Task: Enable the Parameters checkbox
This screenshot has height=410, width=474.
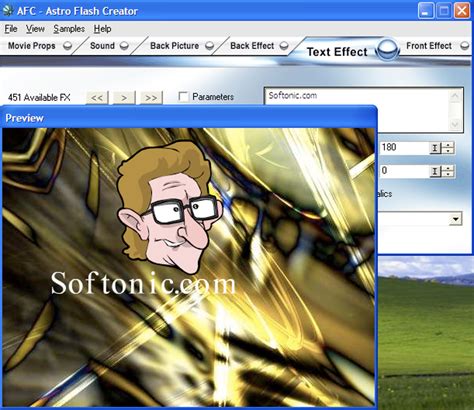Action: 183,97
